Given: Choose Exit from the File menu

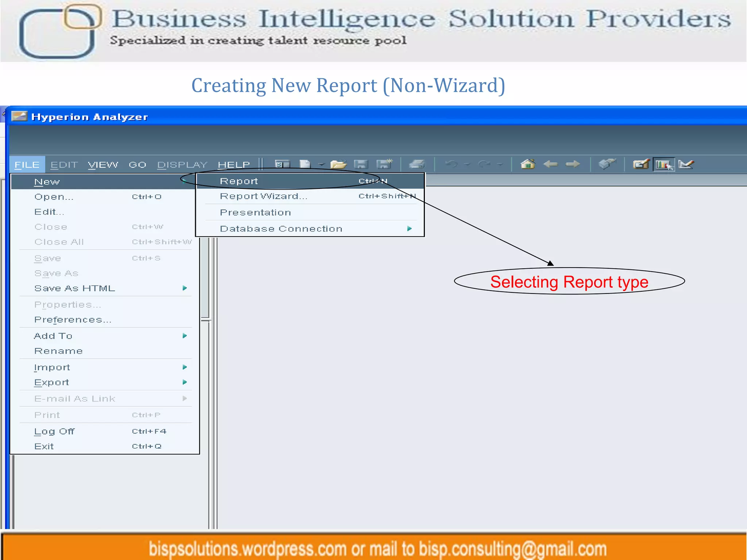Looking at the screenshot, I should (104, 446).
